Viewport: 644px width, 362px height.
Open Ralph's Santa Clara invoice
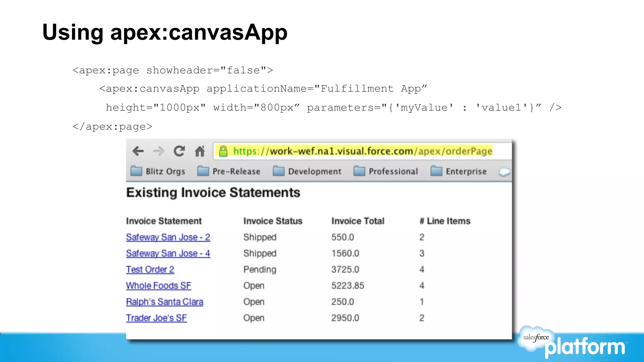[x=164, y=302]
